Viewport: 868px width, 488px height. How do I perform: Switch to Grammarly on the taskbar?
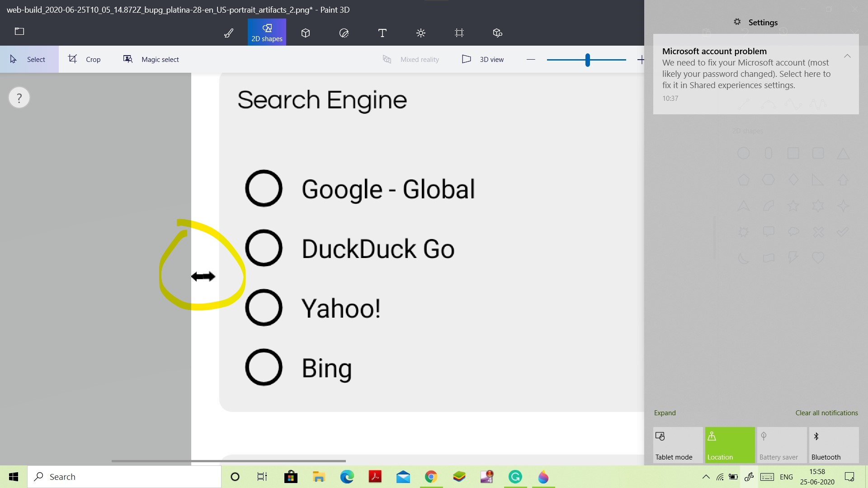click(x=515, y=477)
